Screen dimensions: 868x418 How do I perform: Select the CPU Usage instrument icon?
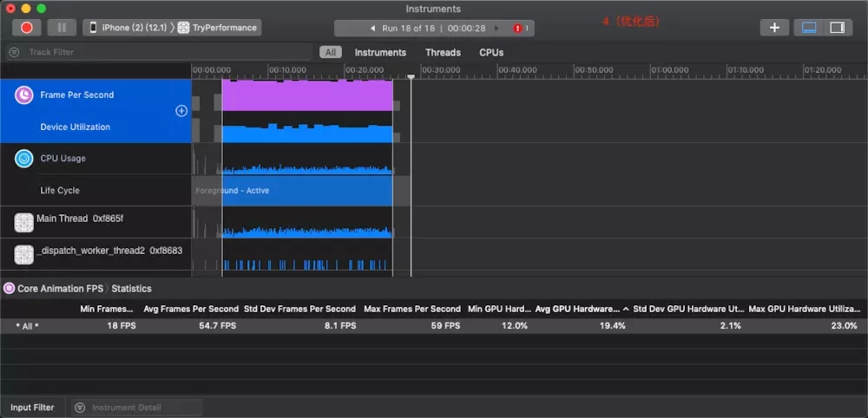coord(23,159)
